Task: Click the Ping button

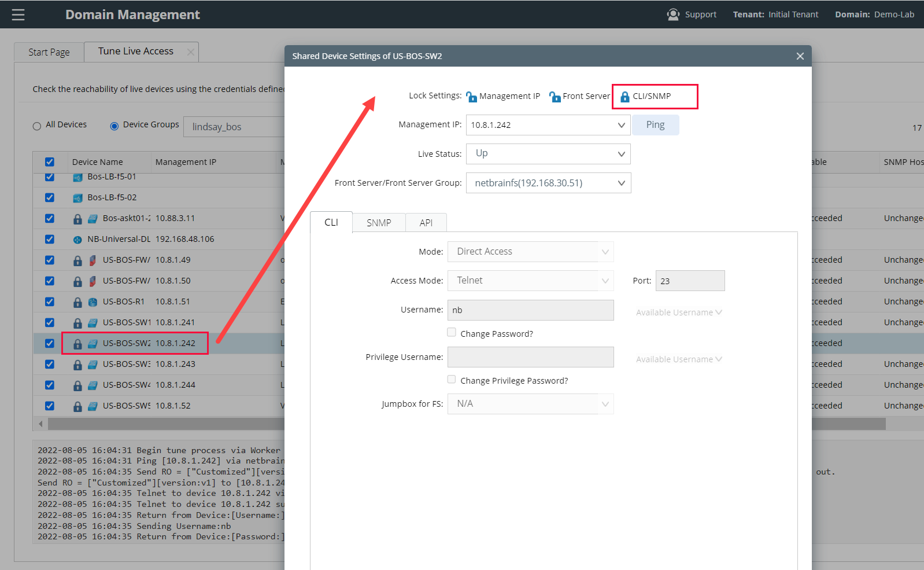Action: pyautogui.click(x=656, y=125)
